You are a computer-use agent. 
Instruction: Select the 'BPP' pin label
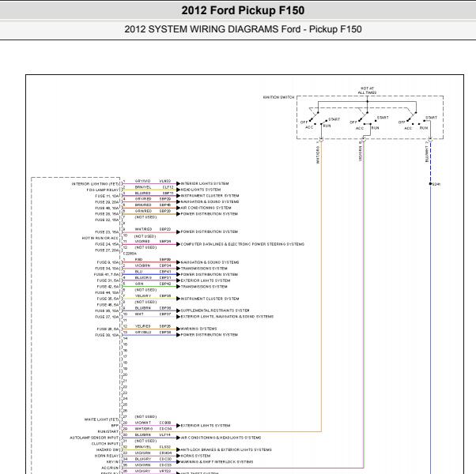tap(115, 426)
